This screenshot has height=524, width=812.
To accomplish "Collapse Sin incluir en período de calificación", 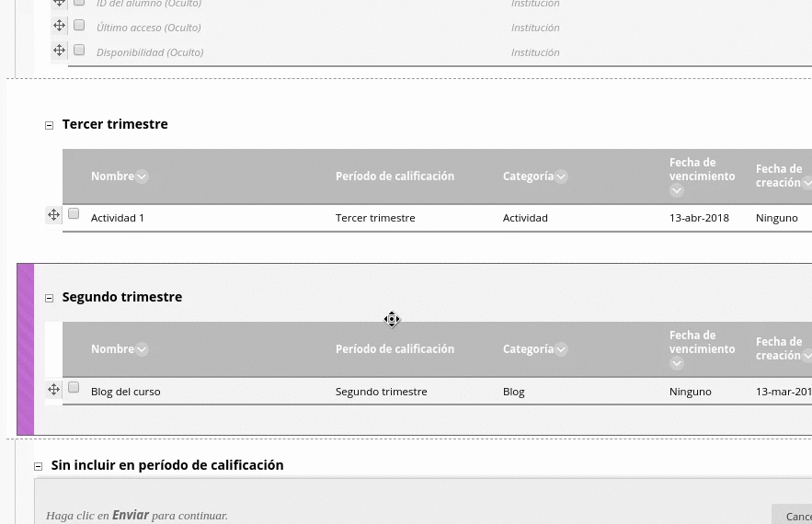I will [39, 466].
